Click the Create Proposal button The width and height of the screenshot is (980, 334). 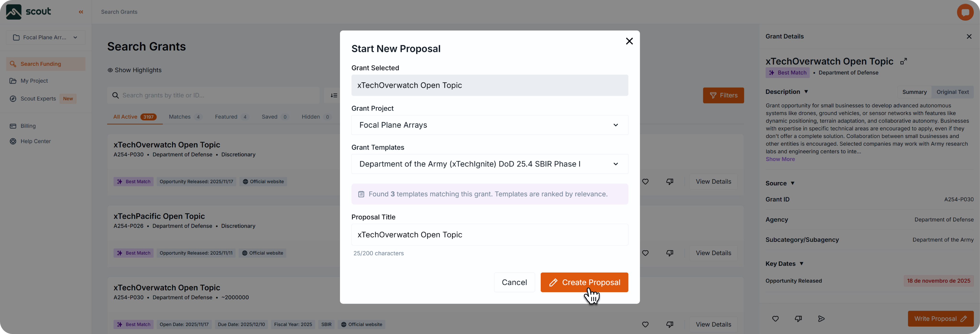click(x=584, y=282)
